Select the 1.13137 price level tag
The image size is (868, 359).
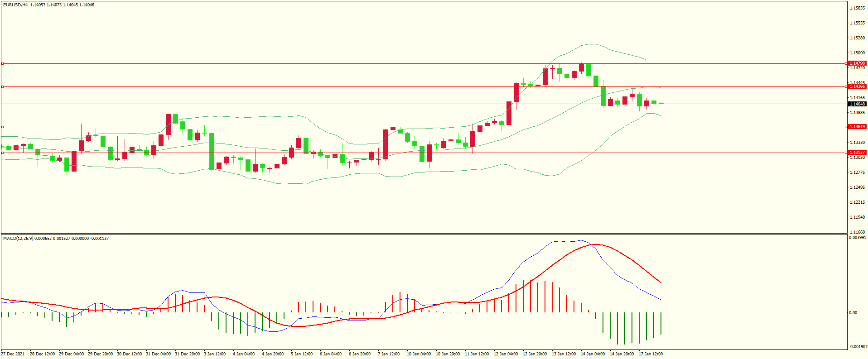(857, 153)
